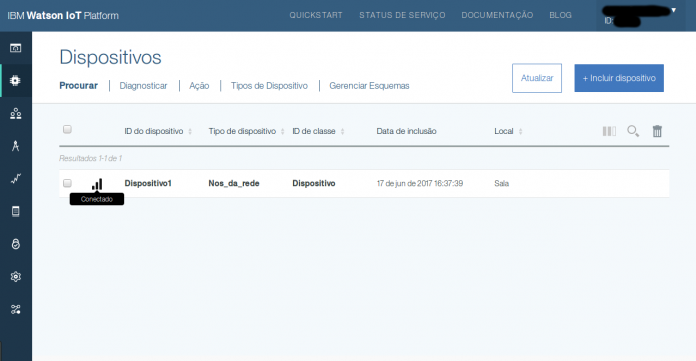The width and height of the screenshot is (696, 361).
Task: Click the Atualizar button
Action: (537, 78)
